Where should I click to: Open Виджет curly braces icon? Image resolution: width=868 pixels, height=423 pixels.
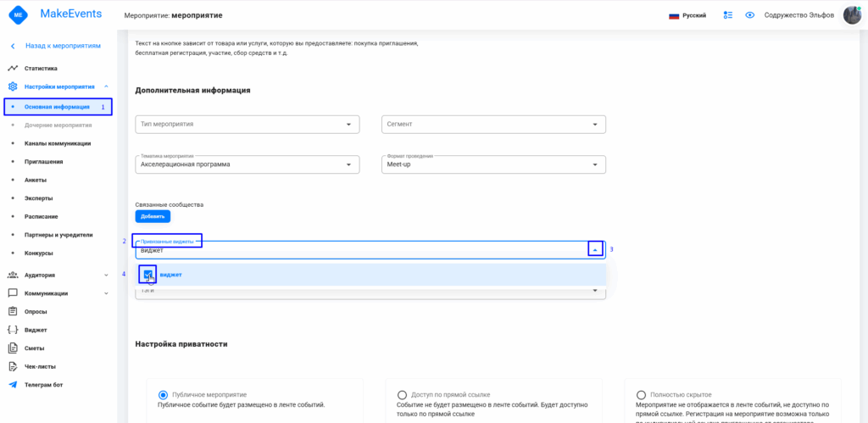coord(13,330)
